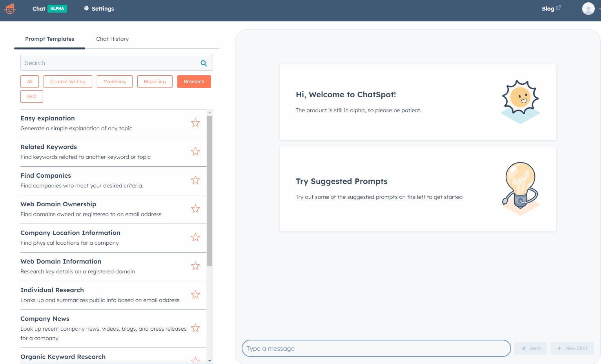Open the Blog external link
The height and width of the screenshot is (364, 601).
[551, 9]
